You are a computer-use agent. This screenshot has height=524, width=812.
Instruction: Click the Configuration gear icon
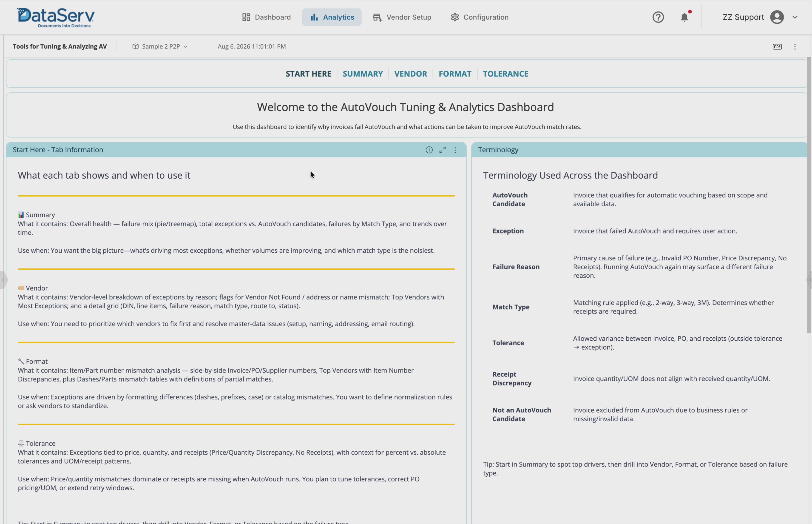pyautogui.click(x=454, y=17)
